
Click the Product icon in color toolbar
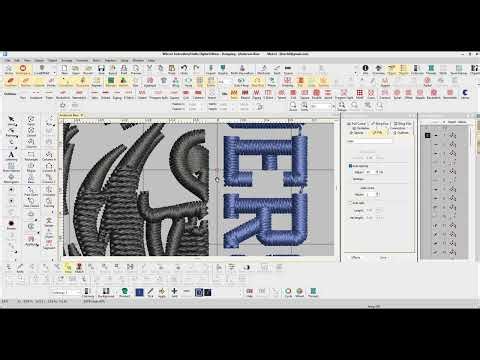pyautogui.click(x=124, y=293)
